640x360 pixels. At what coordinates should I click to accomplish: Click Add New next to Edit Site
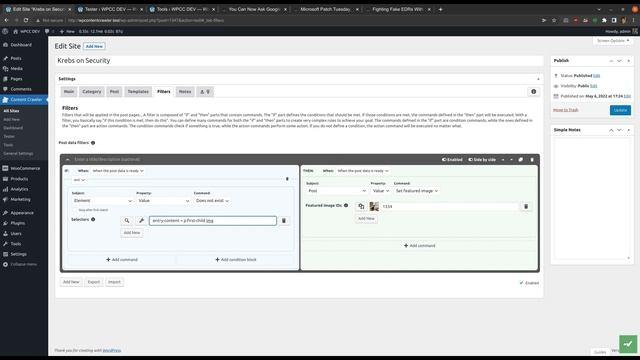coord(94,47)
